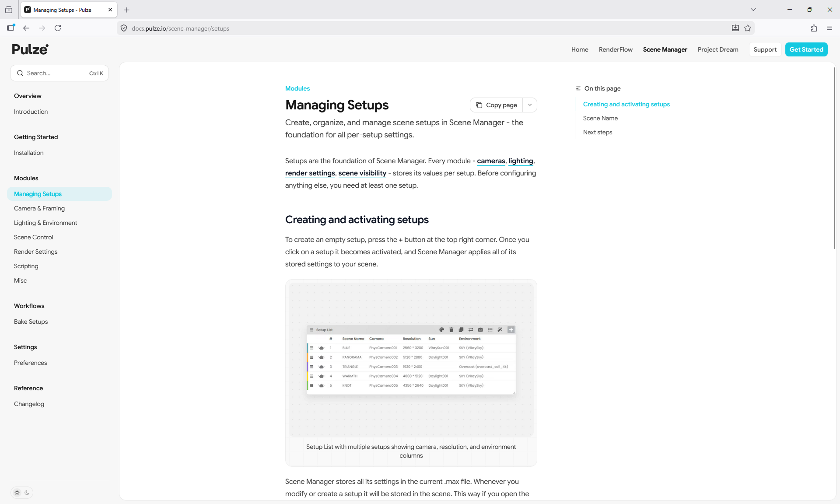
Task: Click the page vertical scrollbar
Action: pyautogui.click(x=834, y=157)
